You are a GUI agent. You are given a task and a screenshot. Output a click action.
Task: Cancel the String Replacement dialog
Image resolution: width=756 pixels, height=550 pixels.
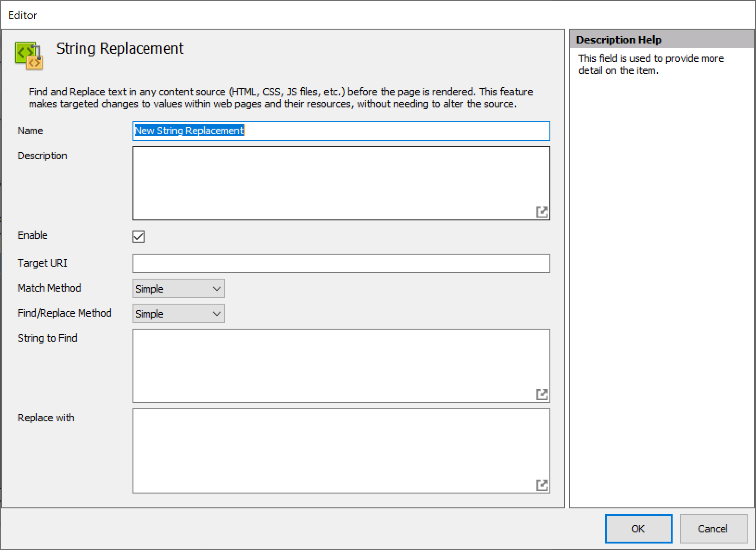tap(713, 529)
